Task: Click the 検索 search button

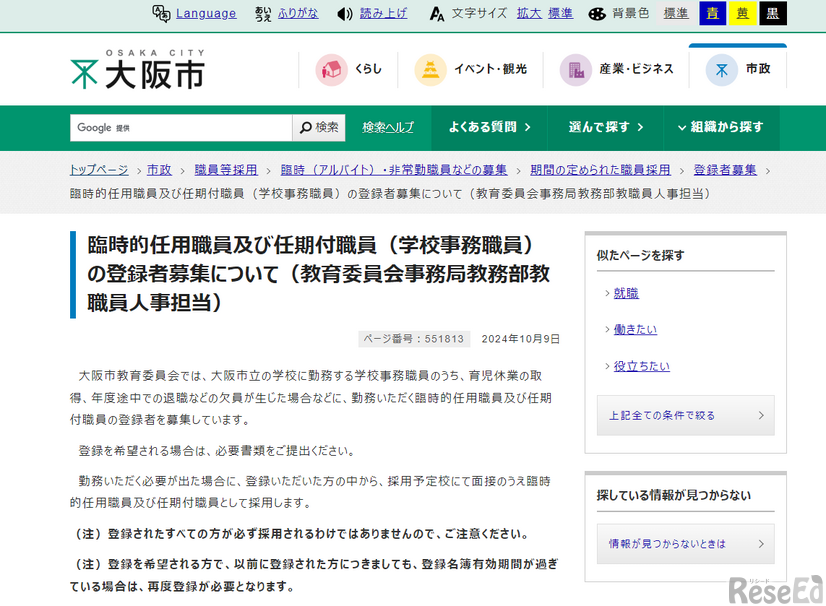Action: (x=319, y=128)
